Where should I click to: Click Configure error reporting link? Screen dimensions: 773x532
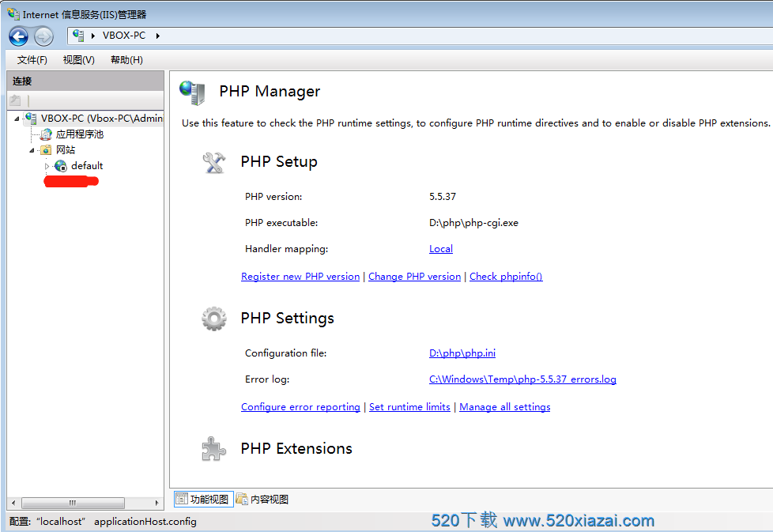tap(300, 407)
